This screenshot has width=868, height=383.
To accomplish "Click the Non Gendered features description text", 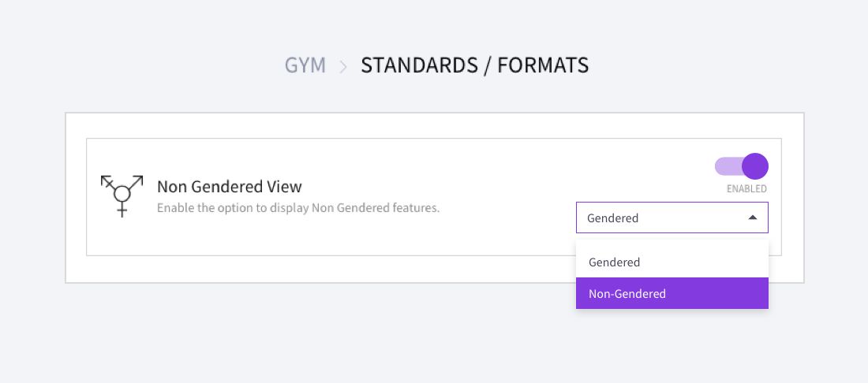I will 297,209.
